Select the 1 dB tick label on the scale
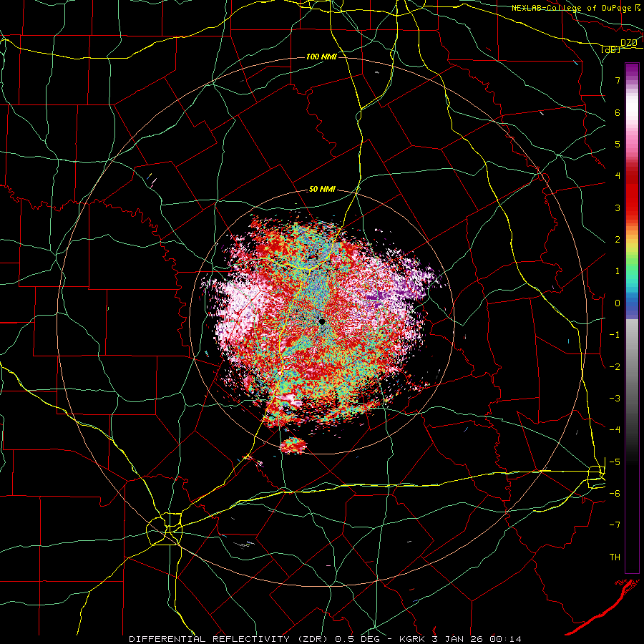Viewport: 644px width, 644px height. tap(618, 271)
